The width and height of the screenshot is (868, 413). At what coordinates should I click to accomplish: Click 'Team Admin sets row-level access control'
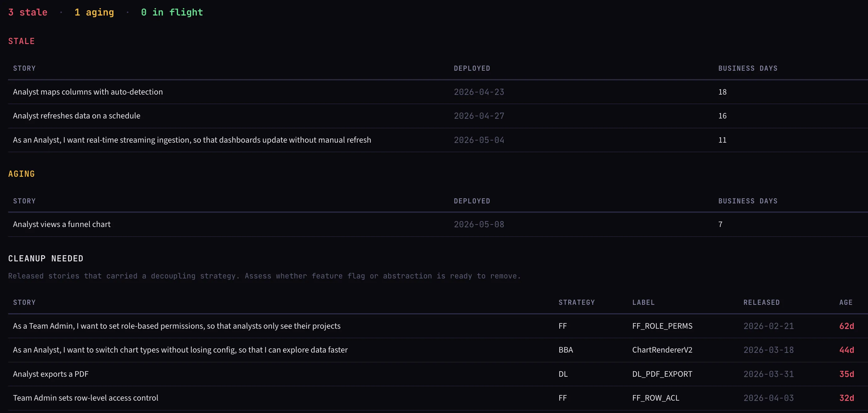click(86, 398)
